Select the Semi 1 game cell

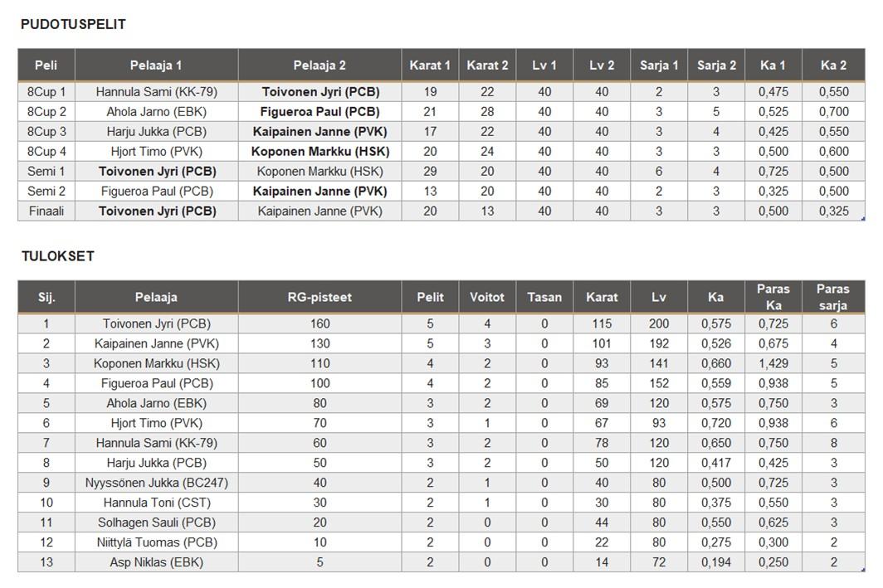point(46,171)
